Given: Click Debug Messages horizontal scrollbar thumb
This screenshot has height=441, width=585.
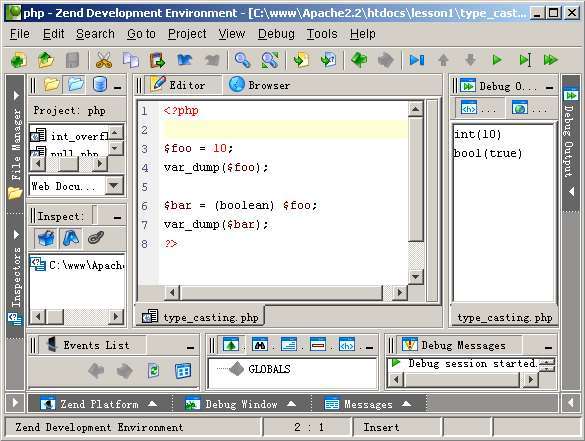Looking at the screenshot, I should tap(462, 380).
